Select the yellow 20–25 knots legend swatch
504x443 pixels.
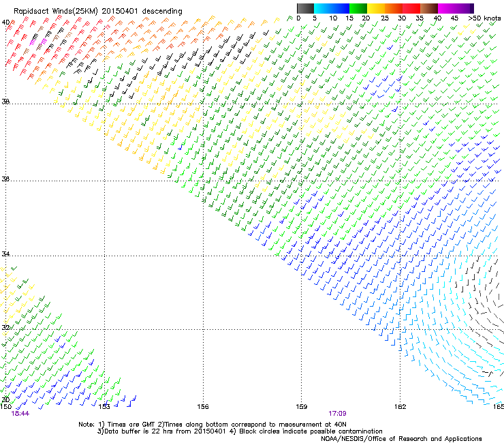point(376,8)
